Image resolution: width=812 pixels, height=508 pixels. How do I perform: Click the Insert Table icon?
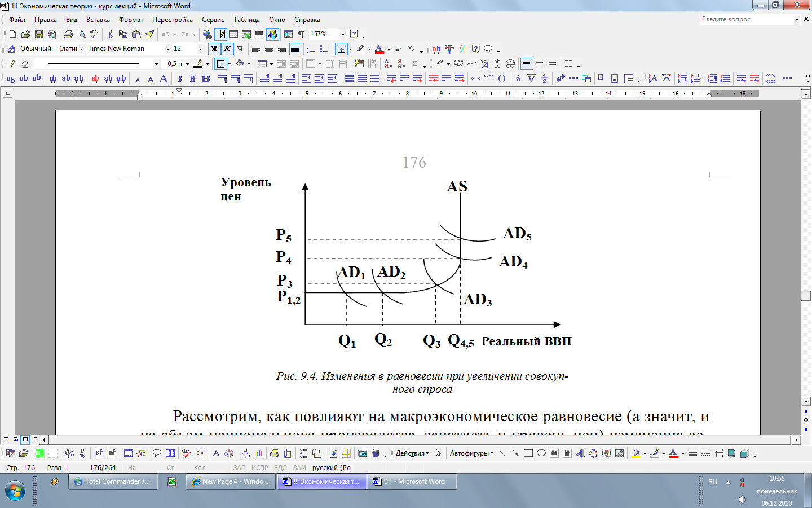(233, 34)
